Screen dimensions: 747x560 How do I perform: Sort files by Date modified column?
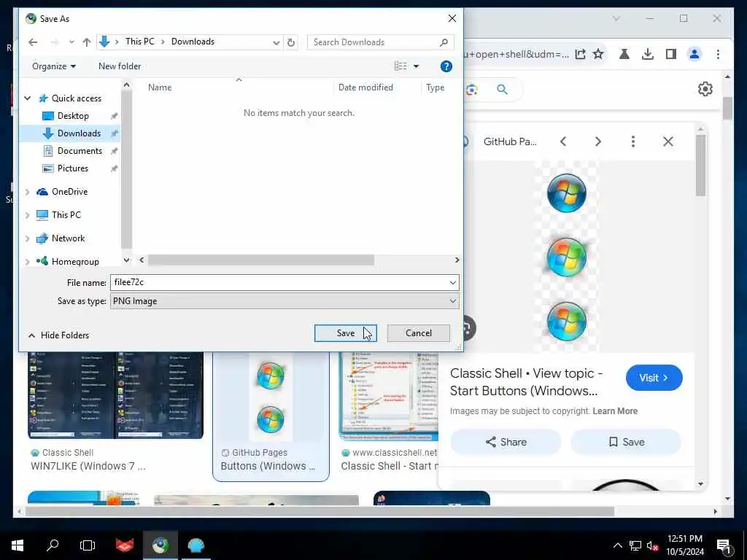tap(365, 87)
